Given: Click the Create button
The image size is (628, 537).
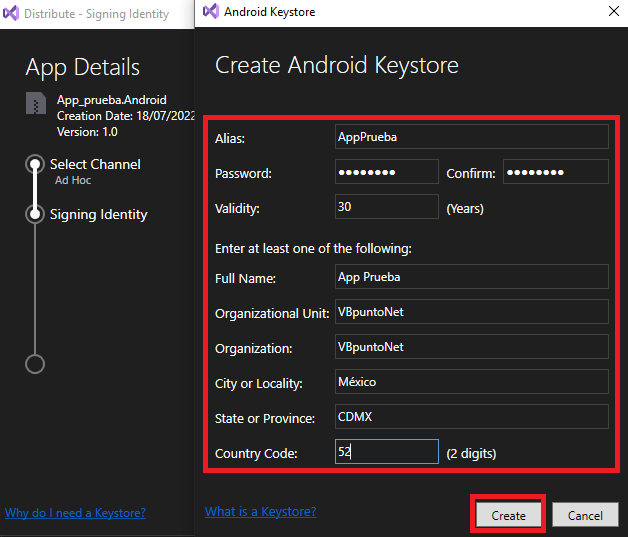Looking at the screenshot, I should pyautogui.click(x=508, y=515).
